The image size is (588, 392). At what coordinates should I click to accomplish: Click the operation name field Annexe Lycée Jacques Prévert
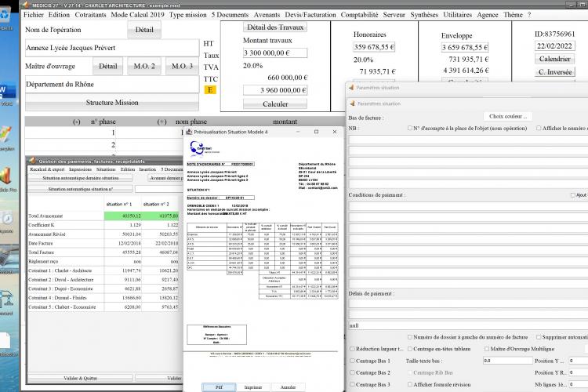click(112, 48)
